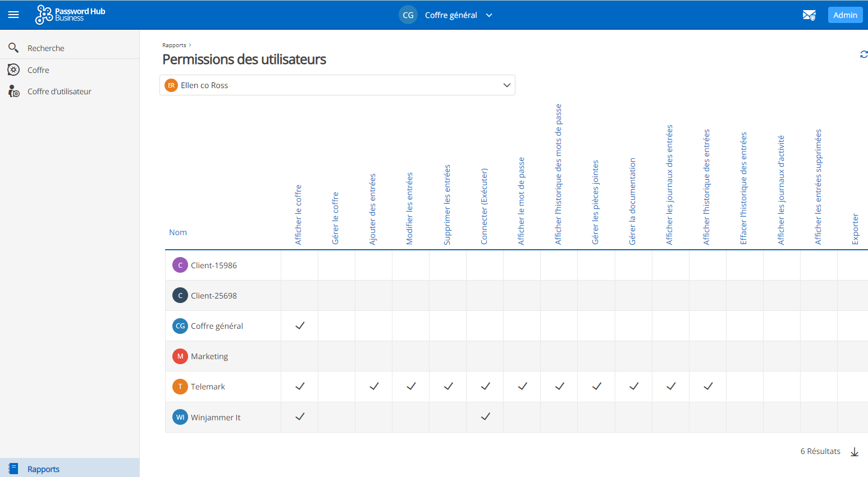Click the Telemark avatar icon
Screen dimensions: 868x477
point(180,387)
